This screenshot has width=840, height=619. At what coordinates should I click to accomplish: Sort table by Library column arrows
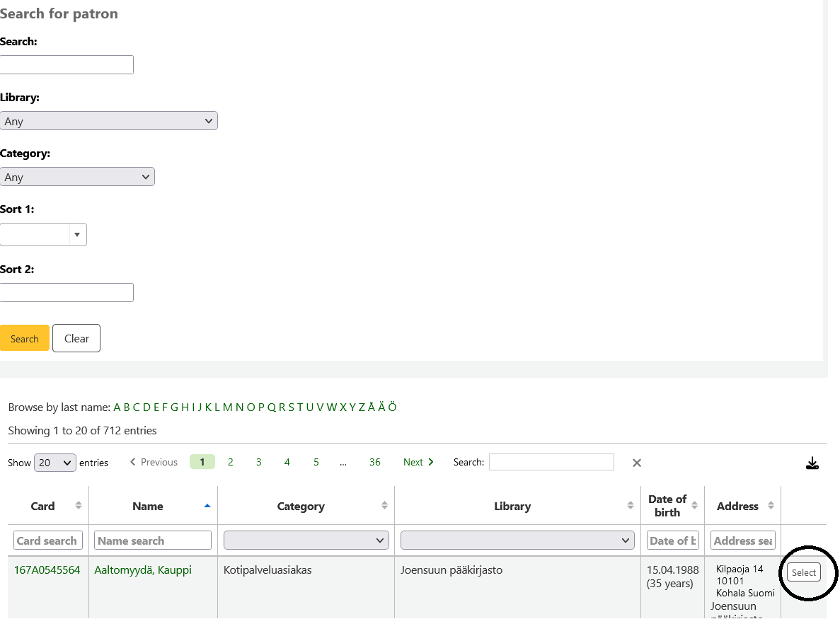[x=631, y=506]
